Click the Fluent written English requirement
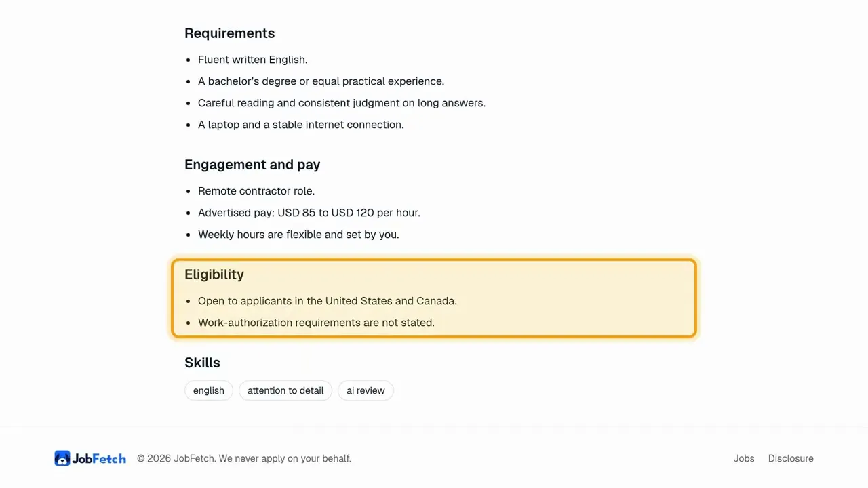868x488 pixels. pyautogui.click(x=253, y=60)
